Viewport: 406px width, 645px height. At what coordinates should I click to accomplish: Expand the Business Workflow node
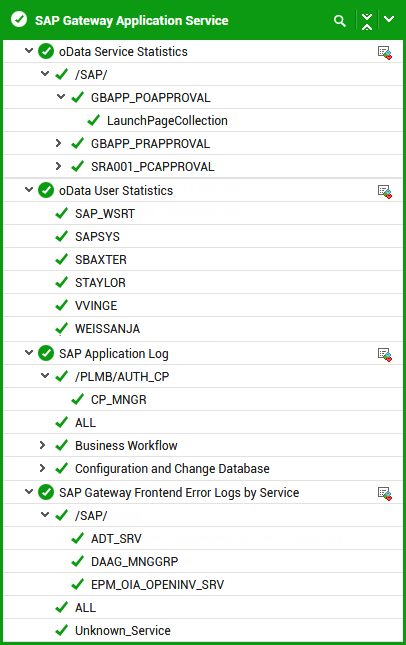point(42,445)
